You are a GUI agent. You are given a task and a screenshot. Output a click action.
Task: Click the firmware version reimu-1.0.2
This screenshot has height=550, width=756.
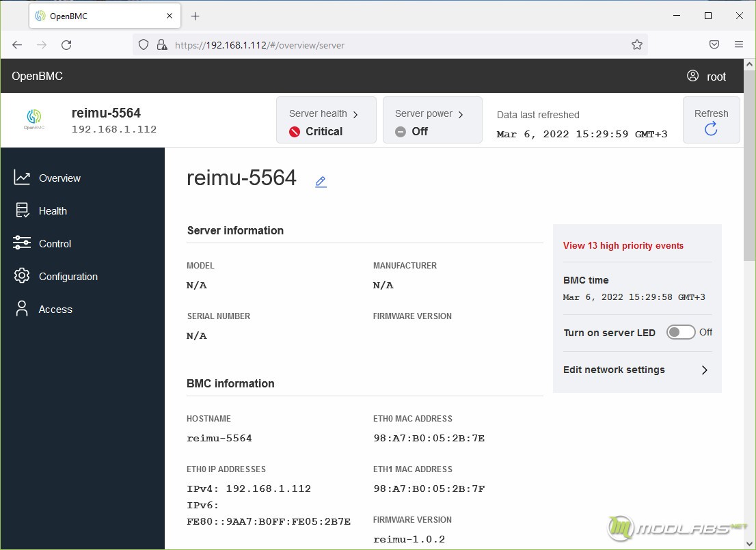click(x=409, y=539)
